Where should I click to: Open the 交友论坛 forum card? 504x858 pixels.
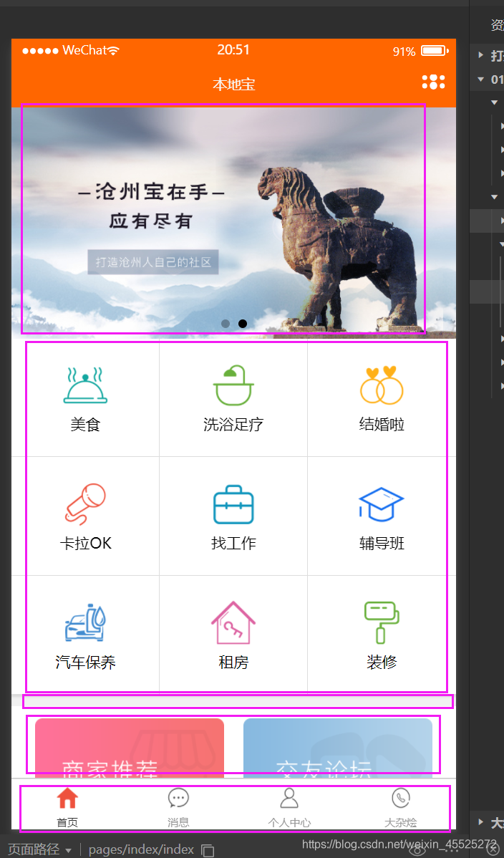[x=338, y=748]
